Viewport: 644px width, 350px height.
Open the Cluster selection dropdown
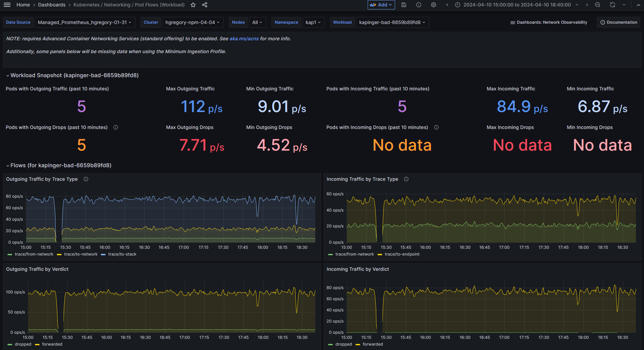click(192, 22)
